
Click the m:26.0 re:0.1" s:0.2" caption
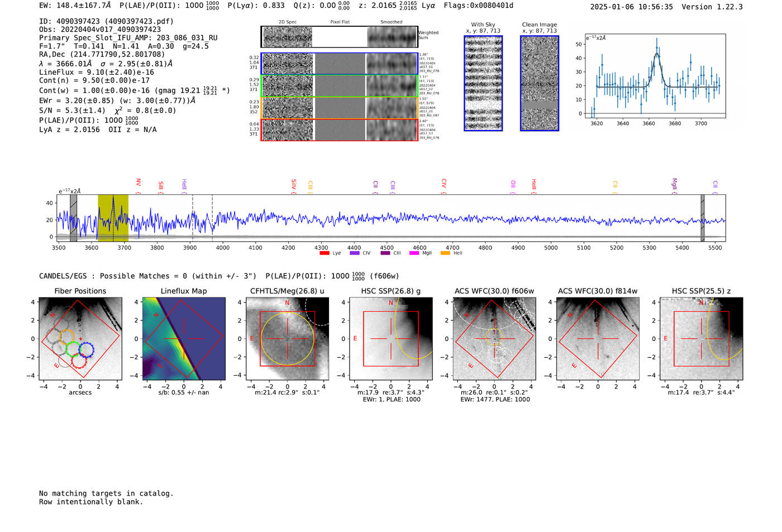494,392
